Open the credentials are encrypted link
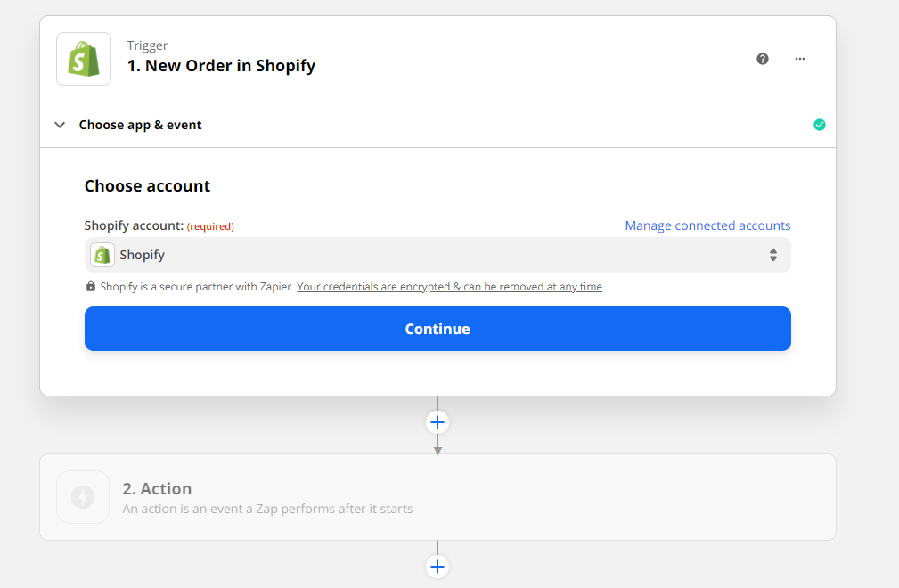The height and width of the screenshot is (588, 899). pyautogui.click(x=449, y=287)
